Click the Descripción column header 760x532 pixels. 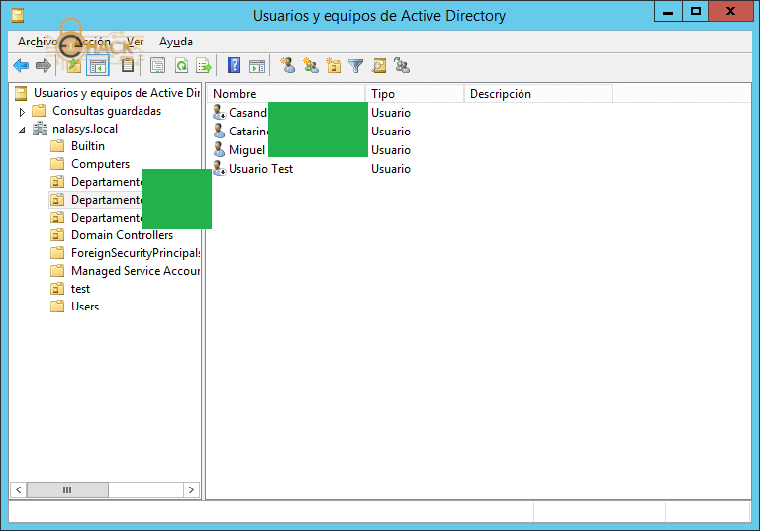pos(538,94)
